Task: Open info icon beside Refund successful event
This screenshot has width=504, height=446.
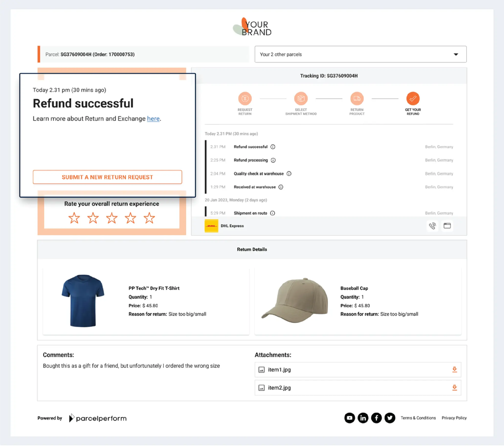Action: pos(273,147)
